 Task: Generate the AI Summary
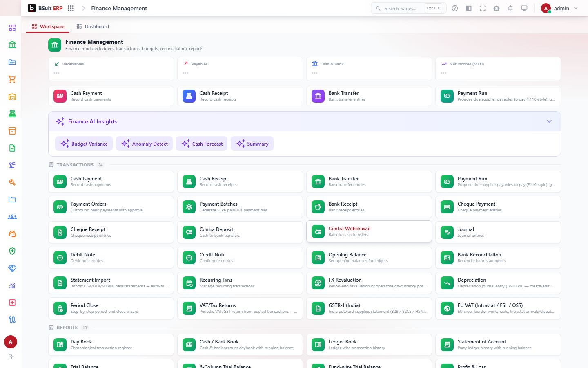tap(252, 144)
